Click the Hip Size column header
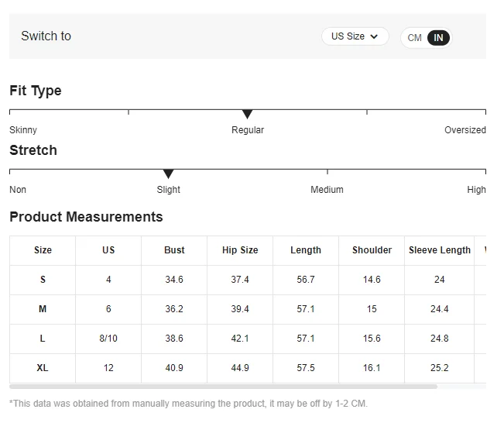The width and height of the screenshot is (504, 423). click(240, 250)
